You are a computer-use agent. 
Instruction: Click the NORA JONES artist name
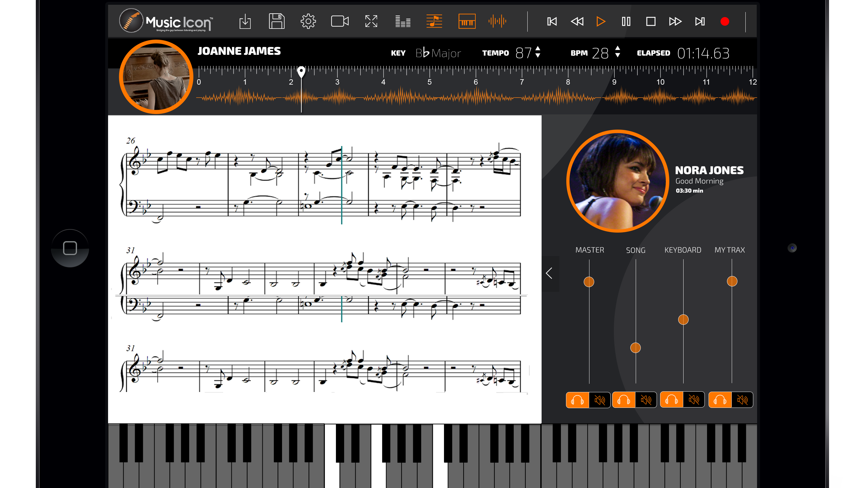[709, 170]
